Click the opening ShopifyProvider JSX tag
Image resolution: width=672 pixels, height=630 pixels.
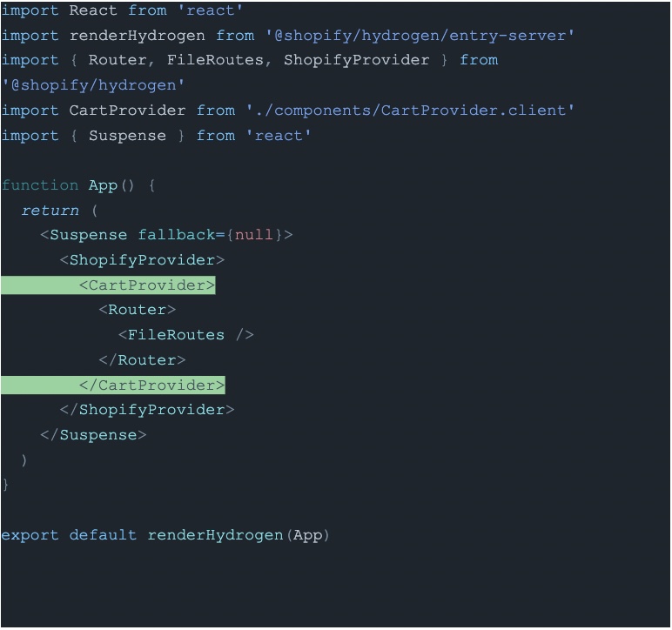[x=143, y=260]
